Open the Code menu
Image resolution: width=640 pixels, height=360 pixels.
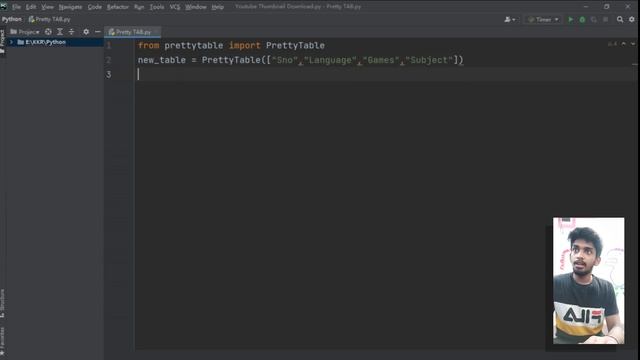pos(95,7)
